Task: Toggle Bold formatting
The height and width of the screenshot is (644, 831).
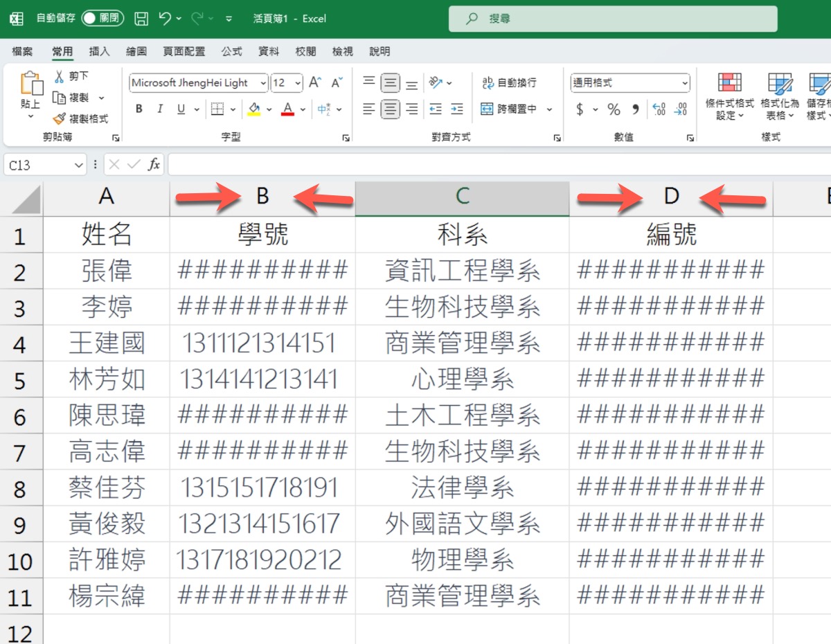Action: [x=139, y=109]
